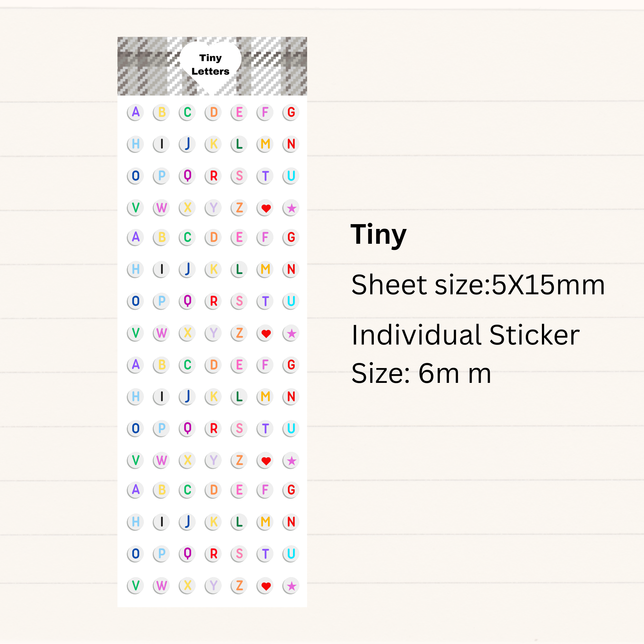Click the bottommost orange Z sticker
Image resolution: width=644 pixels, height=644 pixels.
239,586
